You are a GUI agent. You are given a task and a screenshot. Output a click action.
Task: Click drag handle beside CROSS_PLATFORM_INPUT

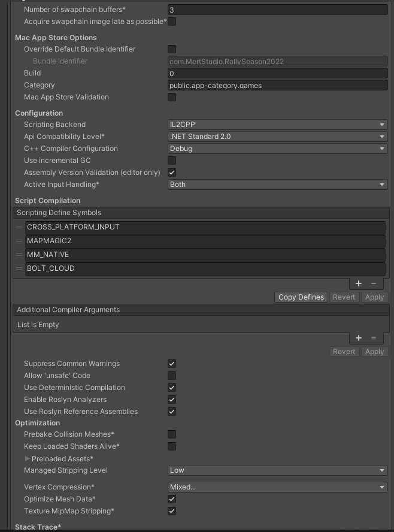(20, 227)
